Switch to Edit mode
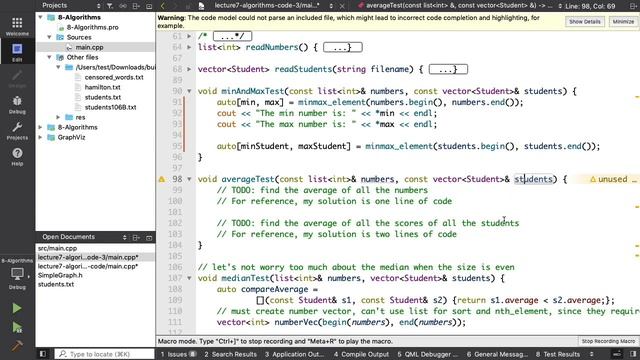Viewport: 640px width, 360px height. [17, 52]
